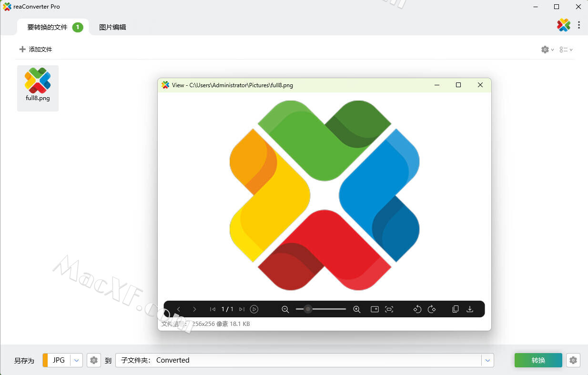Expand the output folder dropdown arrow
This screenshot has height=375, width=588.
click(x=487, y=360)
